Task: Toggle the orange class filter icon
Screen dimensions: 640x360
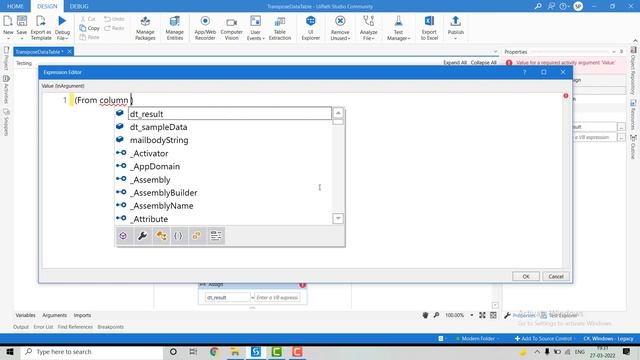Action: (161, 236)
